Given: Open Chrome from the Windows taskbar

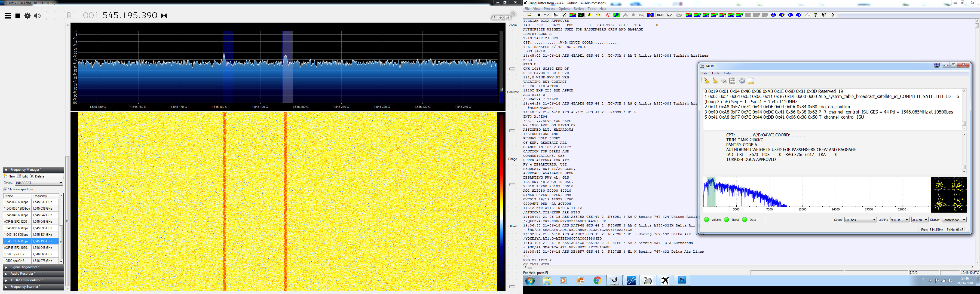Looking at the screenshot, I should click(597, 281).
